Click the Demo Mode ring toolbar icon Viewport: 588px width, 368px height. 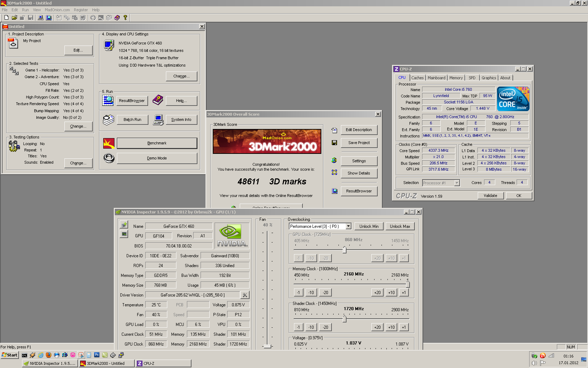coord(93,18)
